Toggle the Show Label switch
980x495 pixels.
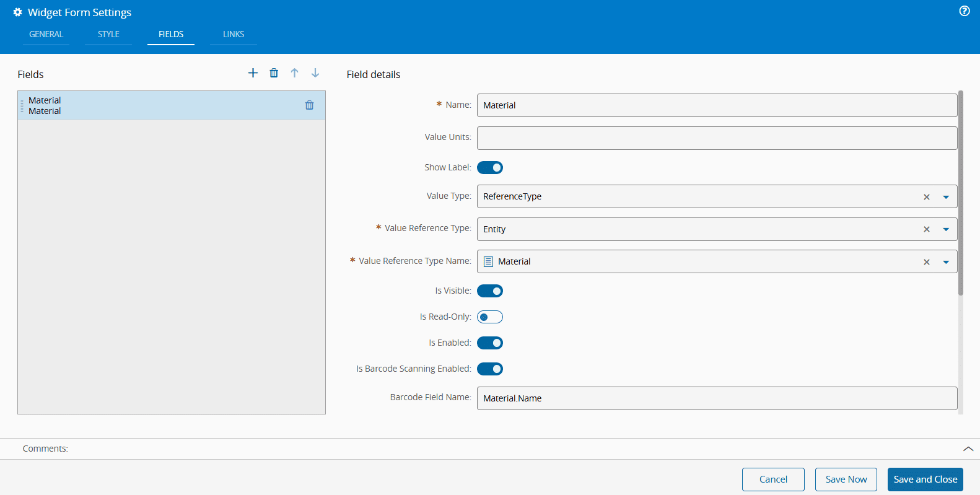coord(490,168)
